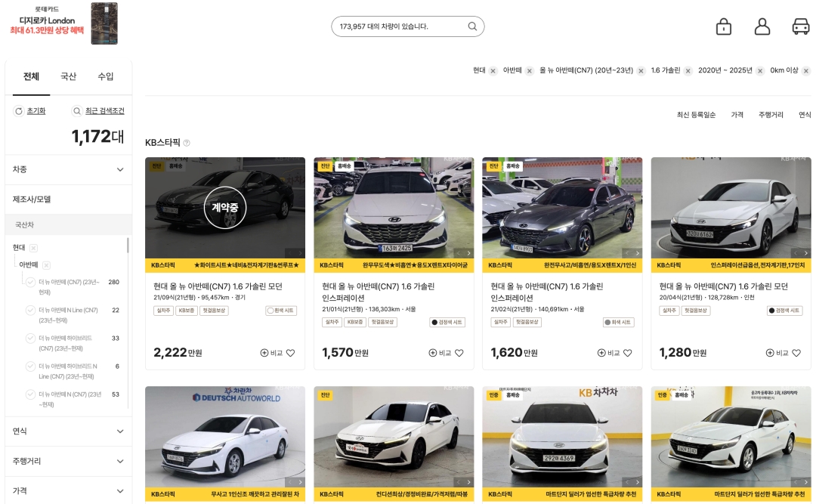
Task: Favorite the 1,570만원 car with heart
Action: (x=459, y=353)
